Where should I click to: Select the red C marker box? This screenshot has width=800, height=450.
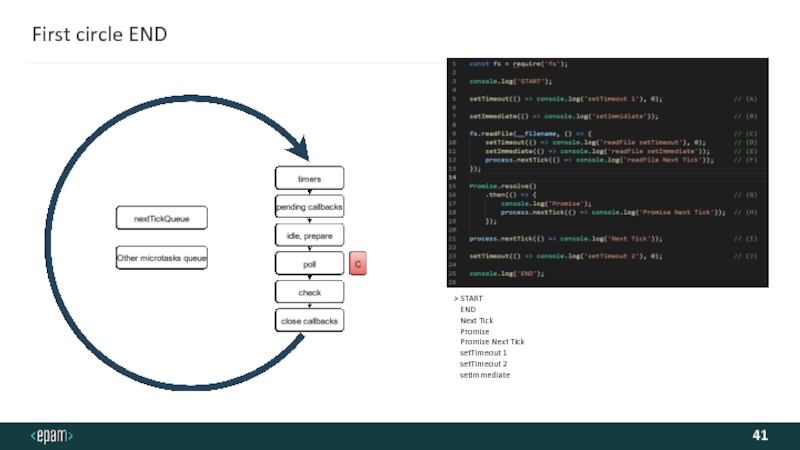click(357, 264)
